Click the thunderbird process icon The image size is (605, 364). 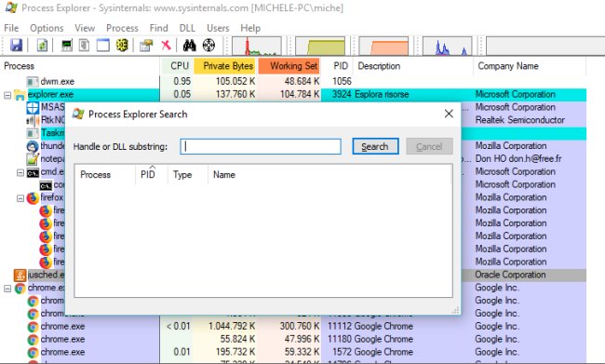pyautogui.click(x=33, y=146)
